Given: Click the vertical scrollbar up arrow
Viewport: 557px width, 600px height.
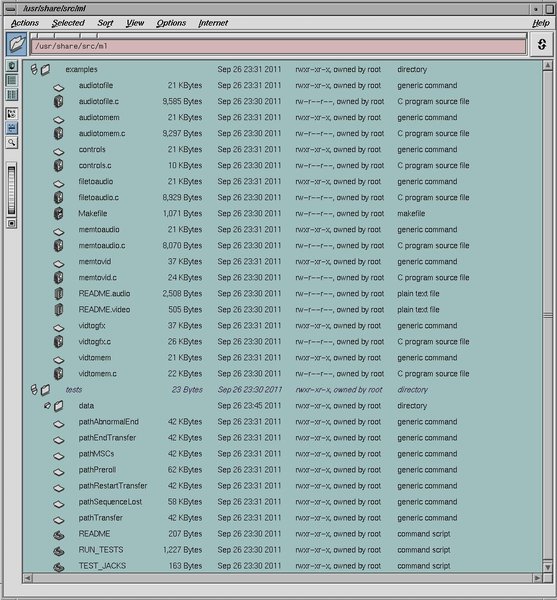Looking at the screenshot, I should pyautogui.click(x=547, y=65).
